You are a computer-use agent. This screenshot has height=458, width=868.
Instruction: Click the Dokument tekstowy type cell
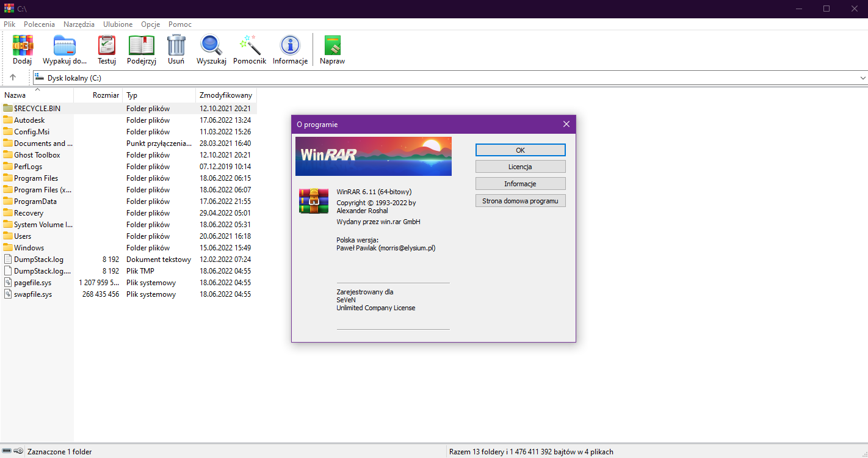click(159, 260)
